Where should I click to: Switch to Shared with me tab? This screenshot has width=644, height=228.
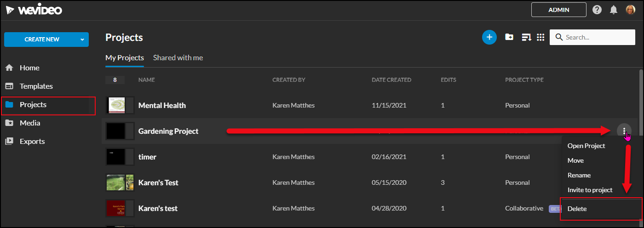click(x=178, y=58)
